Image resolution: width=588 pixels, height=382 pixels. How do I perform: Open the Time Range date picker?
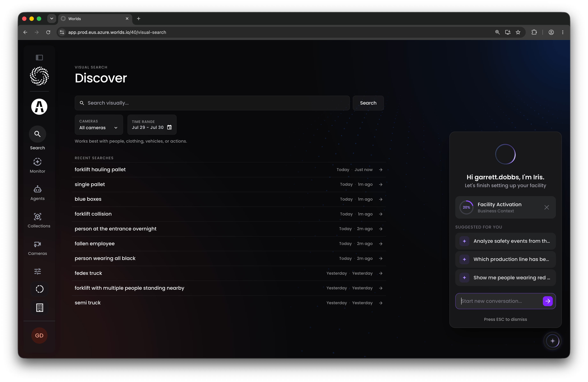pos(152,125)
